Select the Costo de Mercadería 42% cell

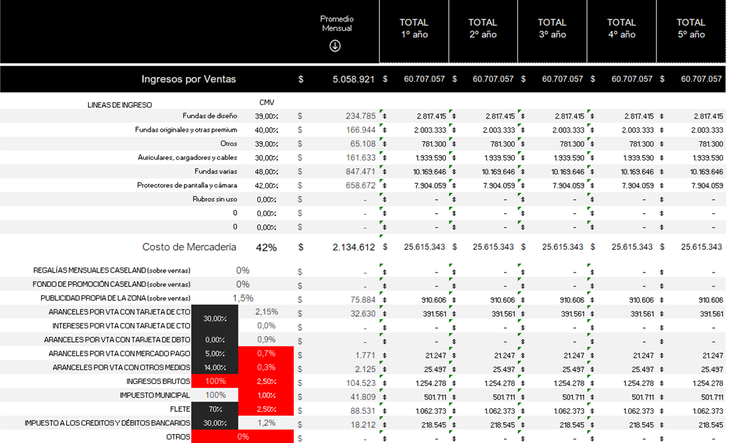(266, 247)
